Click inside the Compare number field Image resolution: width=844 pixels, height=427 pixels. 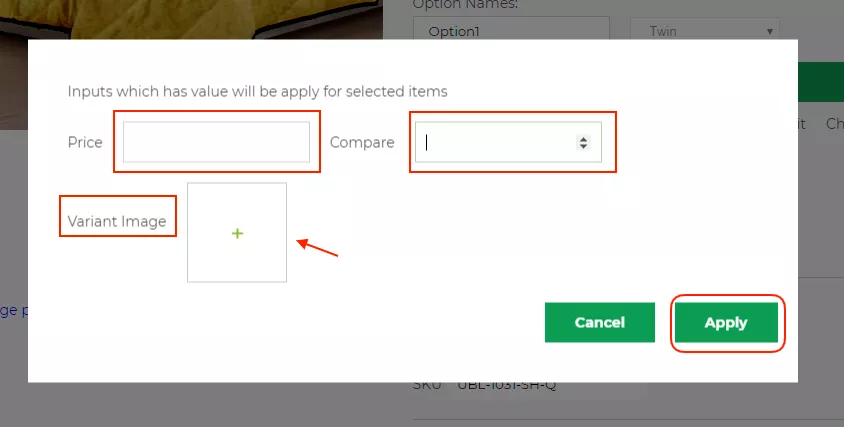[495, 142]
